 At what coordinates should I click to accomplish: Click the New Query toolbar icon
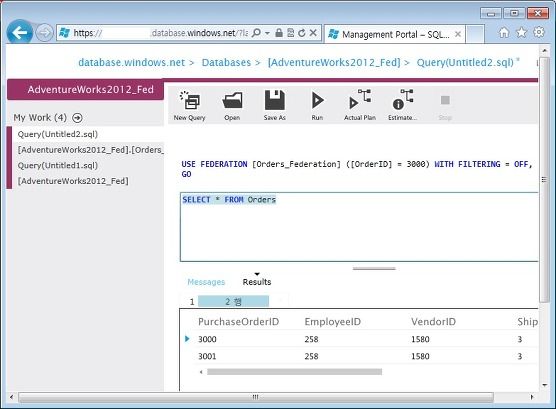tap(190, 105)
